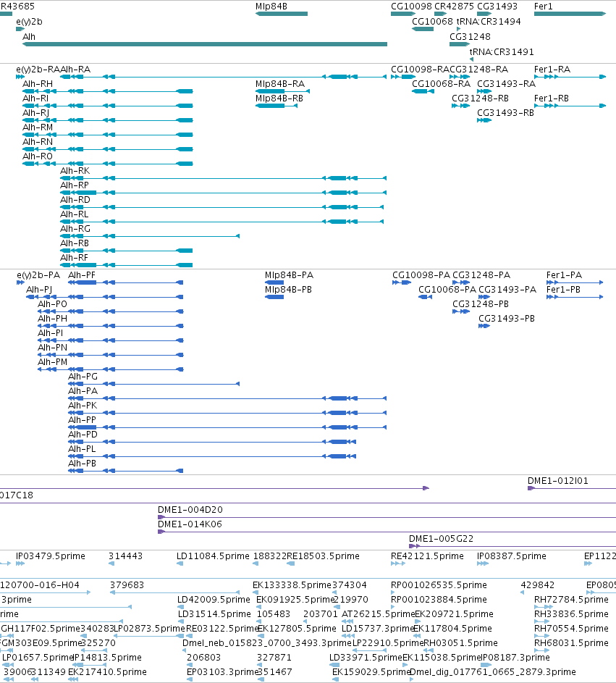This screenshot has width=616, height=683.
Task: Click the CR42875 gene label
Action: pos(454,6)
